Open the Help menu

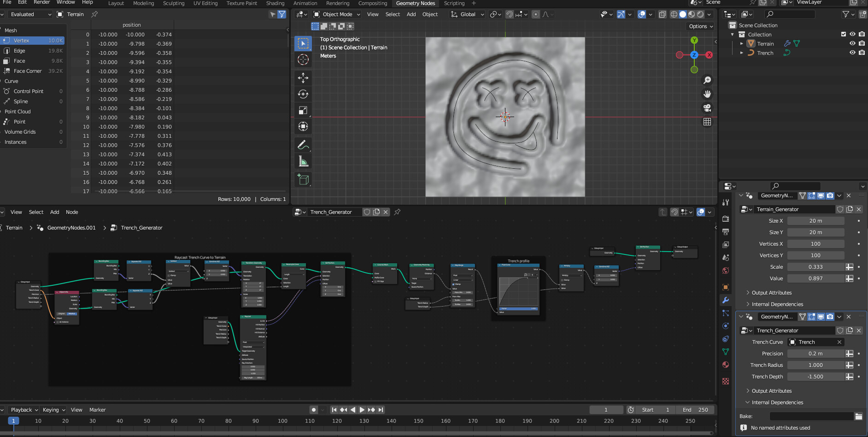coord(88,2)
